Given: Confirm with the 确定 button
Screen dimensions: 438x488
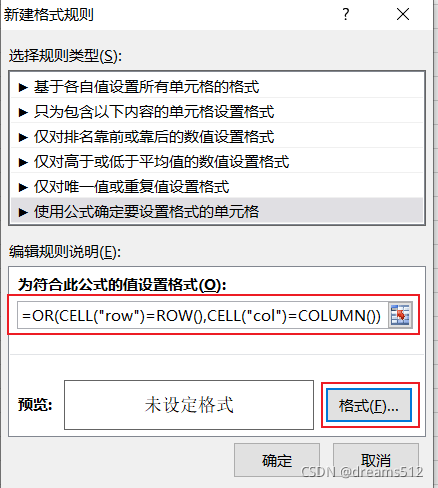Looking at the screenshot, I should pos(277,460).
